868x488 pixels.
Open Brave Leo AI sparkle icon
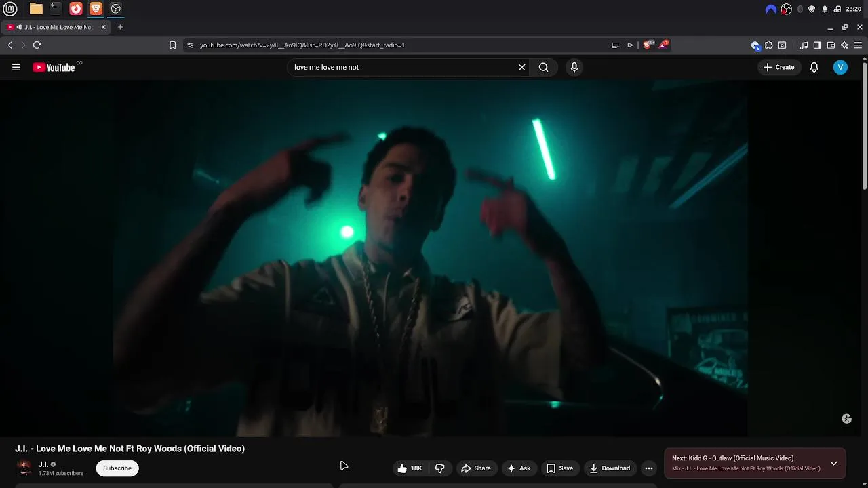click(x=844, y=45)
